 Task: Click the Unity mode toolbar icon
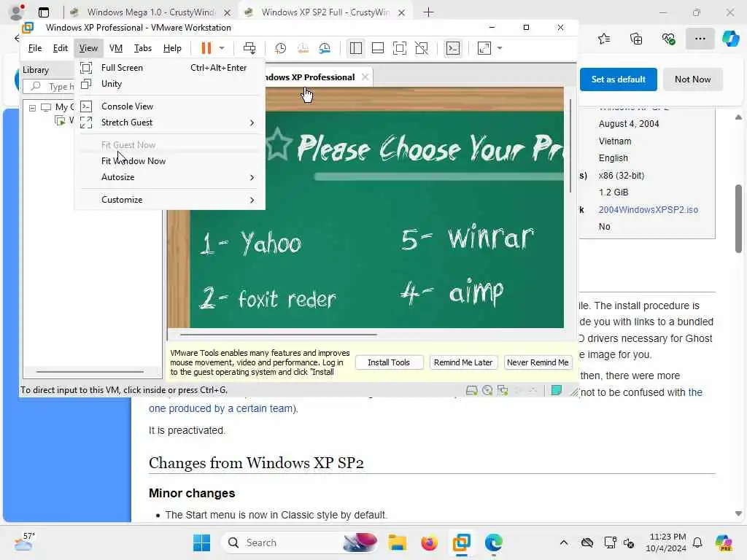tap(422, 48)
